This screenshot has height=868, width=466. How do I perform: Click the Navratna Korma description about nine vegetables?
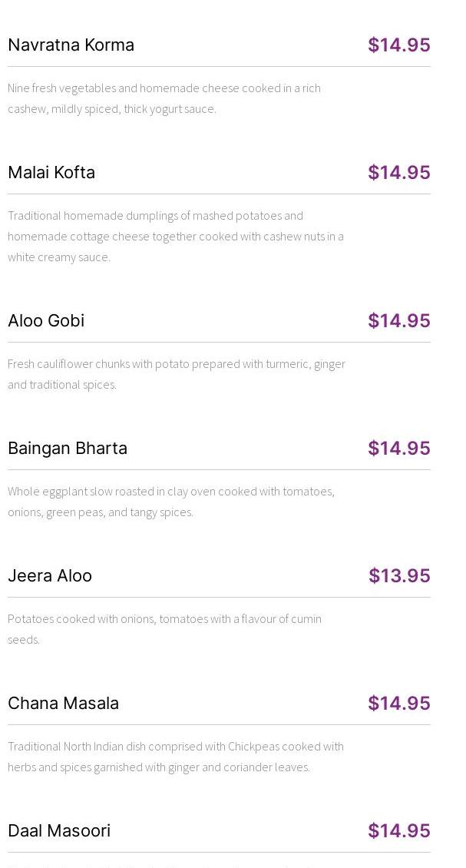(164, 98)
